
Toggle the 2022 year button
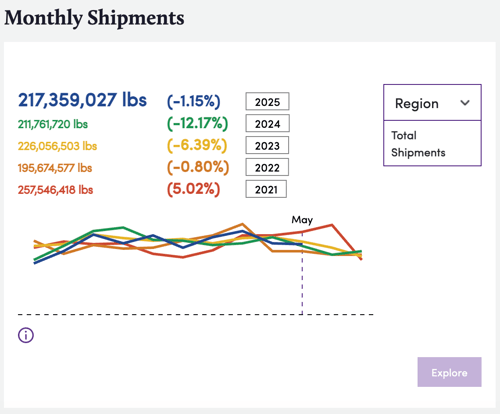pyautogui.click(x=267, y=167)
